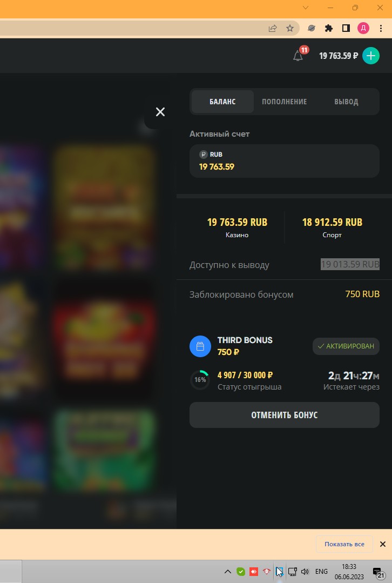
Task: Toggle the browser side panel icon
Action: (x=346, y=28)
